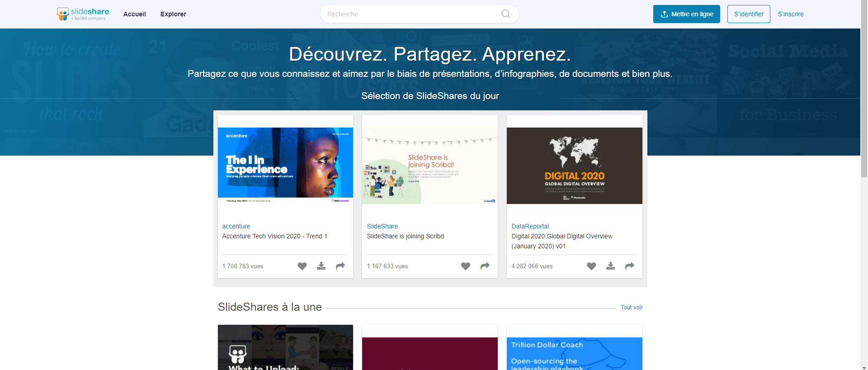
Task: Open the SlideShare author link
Action: [382, 226]
